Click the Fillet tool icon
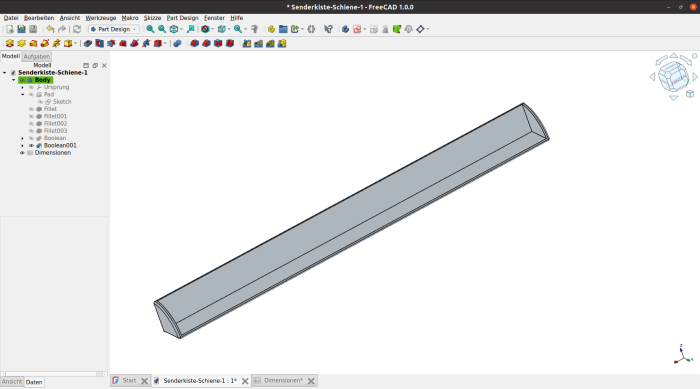This screenshot has height=389, width=700. click(x=195, y=43)
